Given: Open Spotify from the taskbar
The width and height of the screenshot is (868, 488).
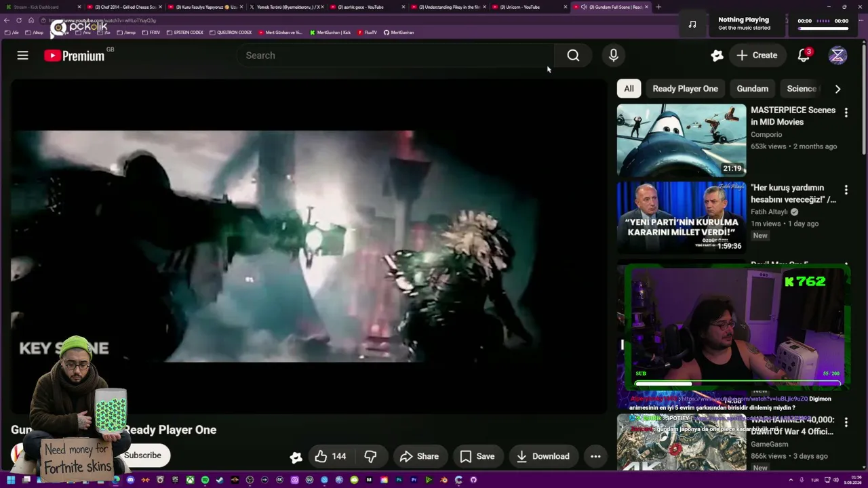Looking at the screenshot, I should click(205, 480).
